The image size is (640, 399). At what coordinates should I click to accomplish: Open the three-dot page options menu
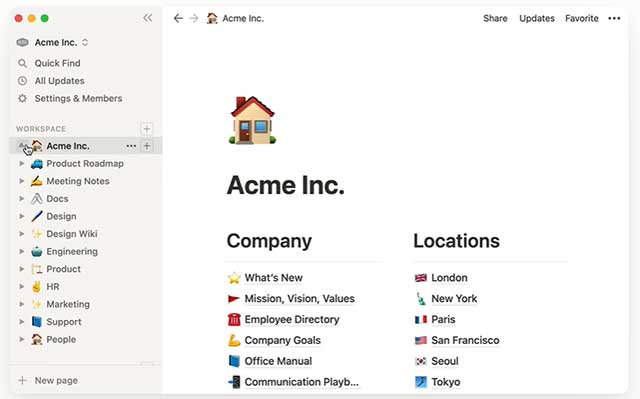[x=614, y=18]
